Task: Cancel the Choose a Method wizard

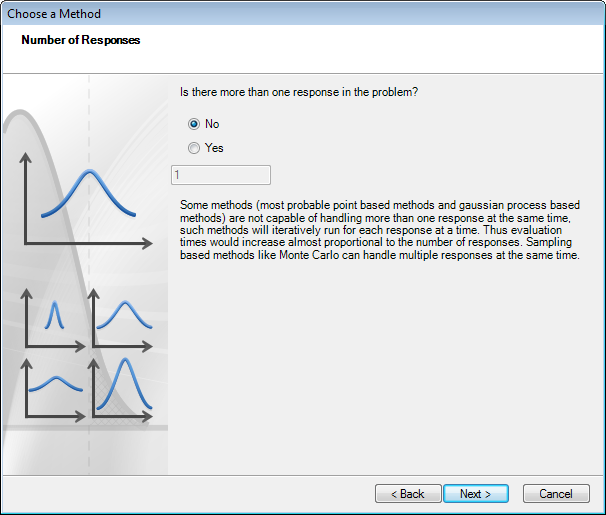Action: 556,494
